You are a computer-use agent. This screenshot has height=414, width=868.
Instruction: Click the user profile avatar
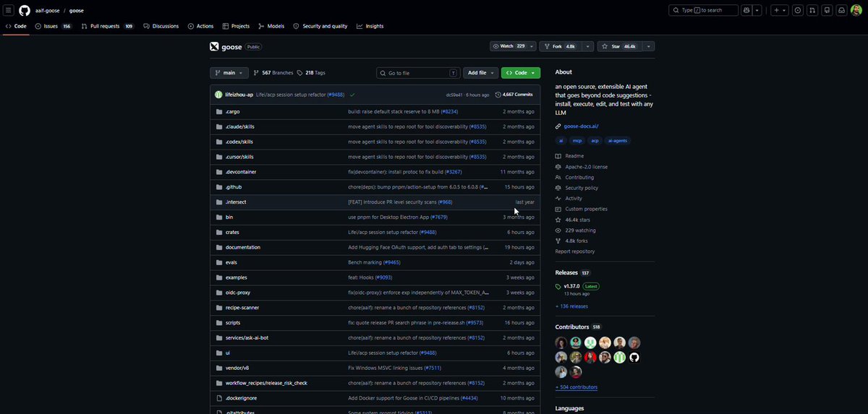tap(856, 10)
